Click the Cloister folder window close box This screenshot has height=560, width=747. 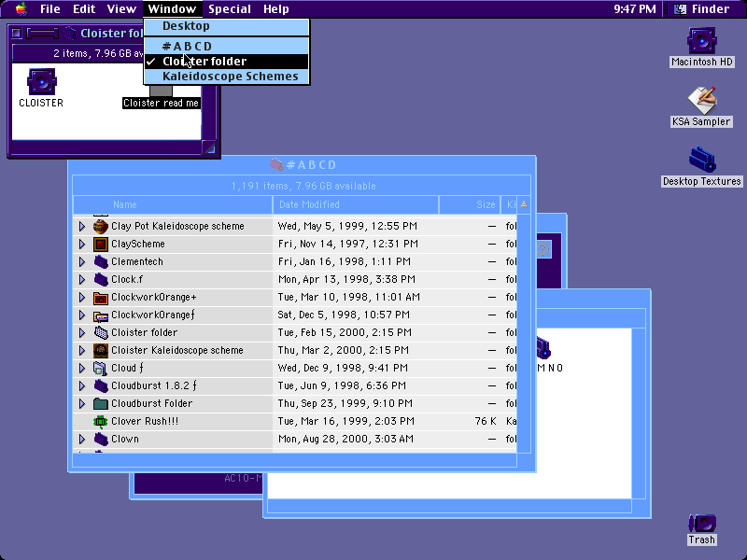(x=17, y=34)
